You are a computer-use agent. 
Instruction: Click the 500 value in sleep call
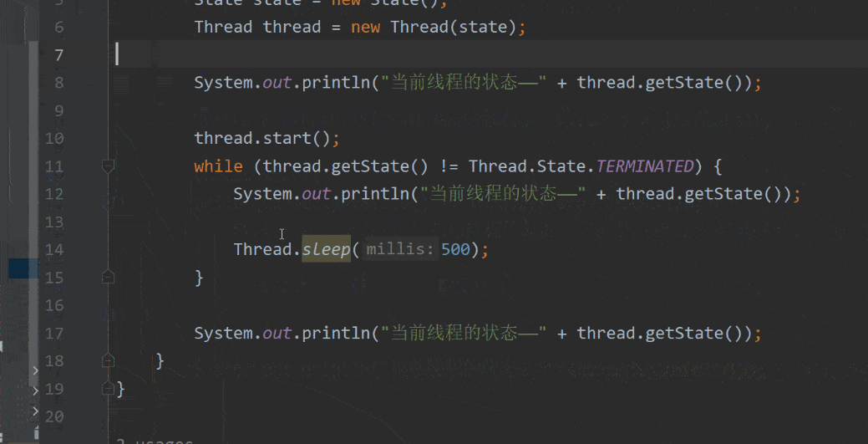point(455,249)
